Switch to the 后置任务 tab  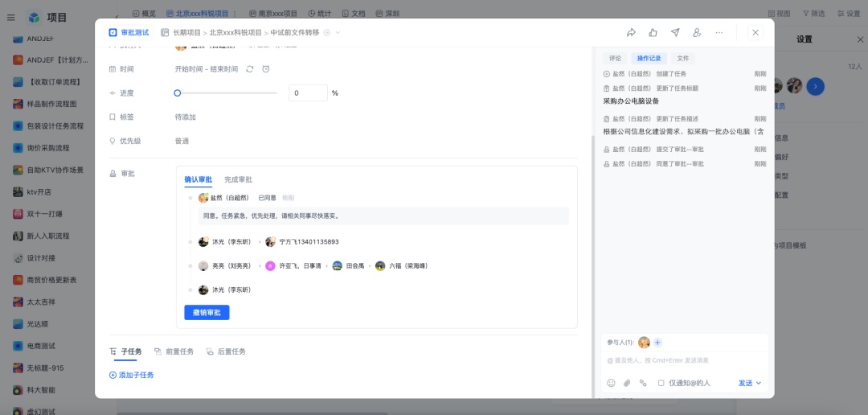click(226, 351)
